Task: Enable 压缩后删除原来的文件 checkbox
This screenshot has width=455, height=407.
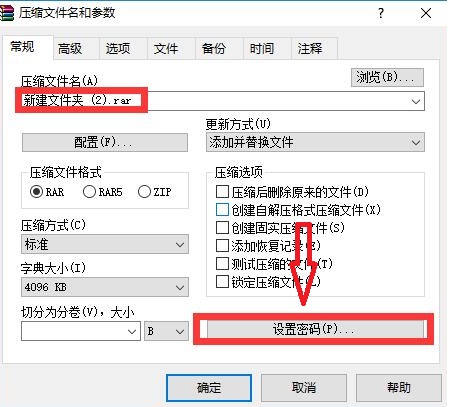Action: pos(222,192)
